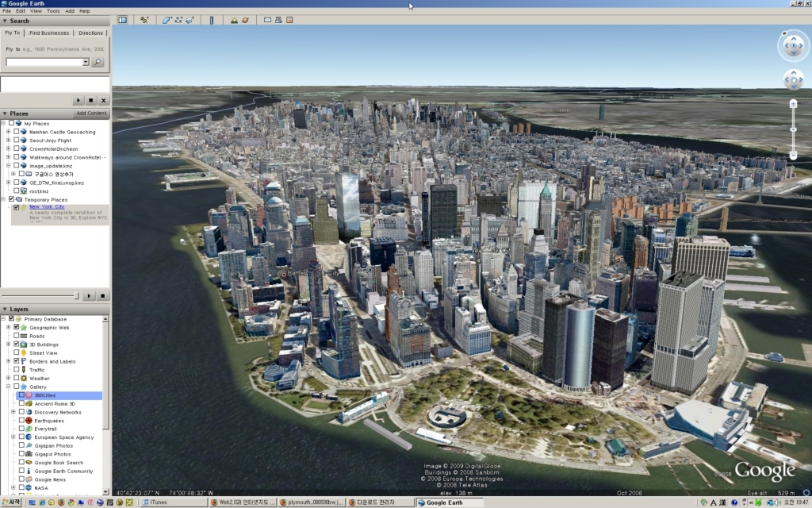Click the NASA layer icon
The image size is (812, 508).
(29, 488)
